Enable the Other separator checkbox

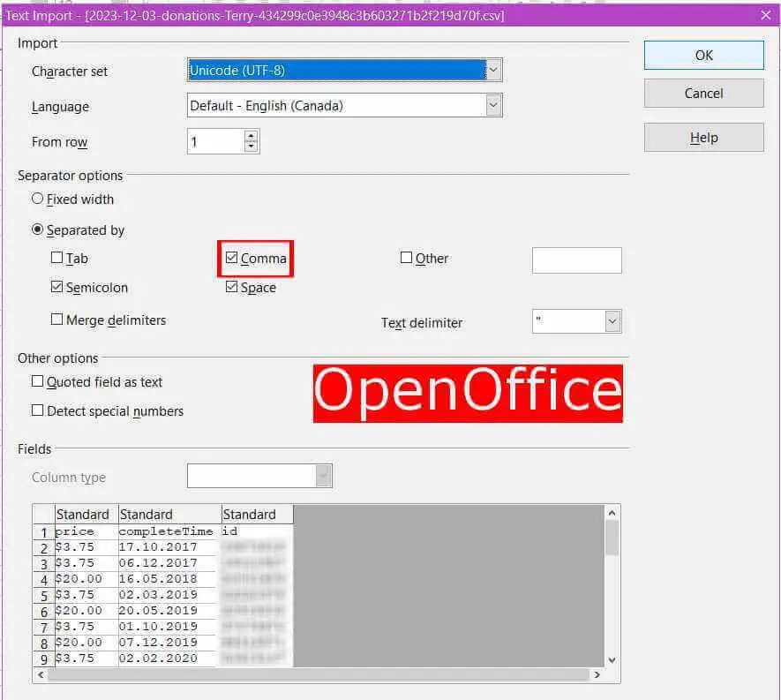pos(407,258)
